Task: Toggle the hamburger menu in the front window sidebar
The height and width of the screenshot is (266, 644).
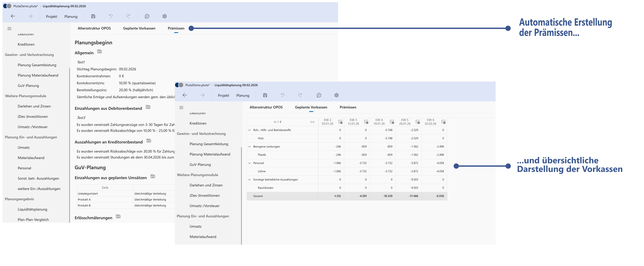Action: tap(181, 108)
